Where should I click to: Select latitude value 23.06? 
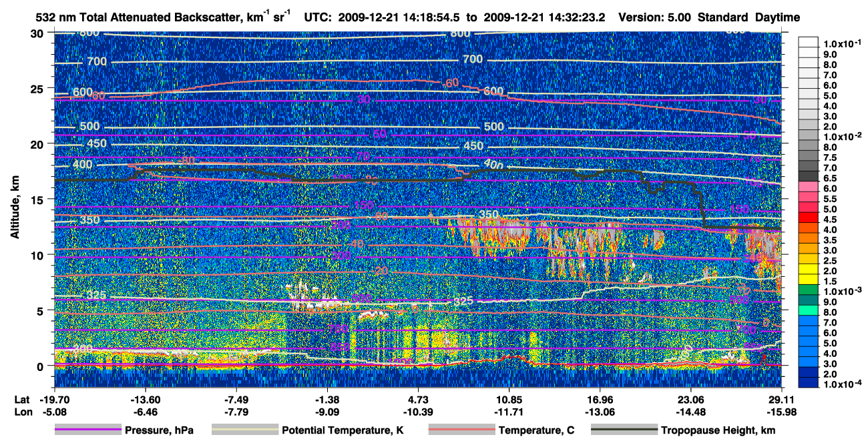pyautogui.click(x=691, y=400)
